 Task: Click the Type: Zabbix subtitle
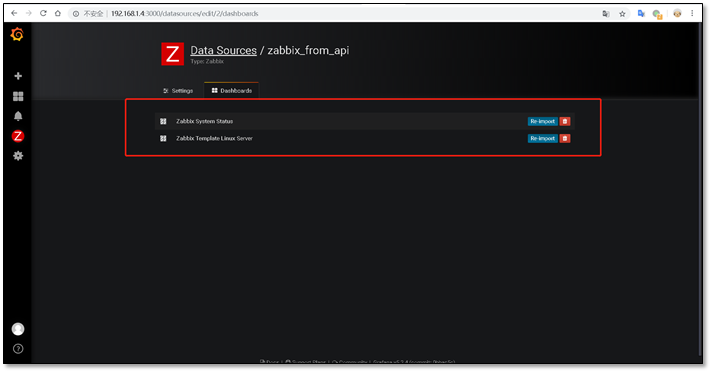tap(207, 61)
